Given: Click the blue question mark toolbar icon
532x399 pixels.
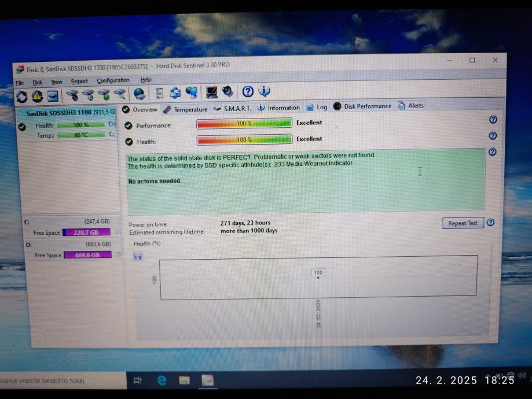Looking at the screenshot, I should tap(248, 91).
